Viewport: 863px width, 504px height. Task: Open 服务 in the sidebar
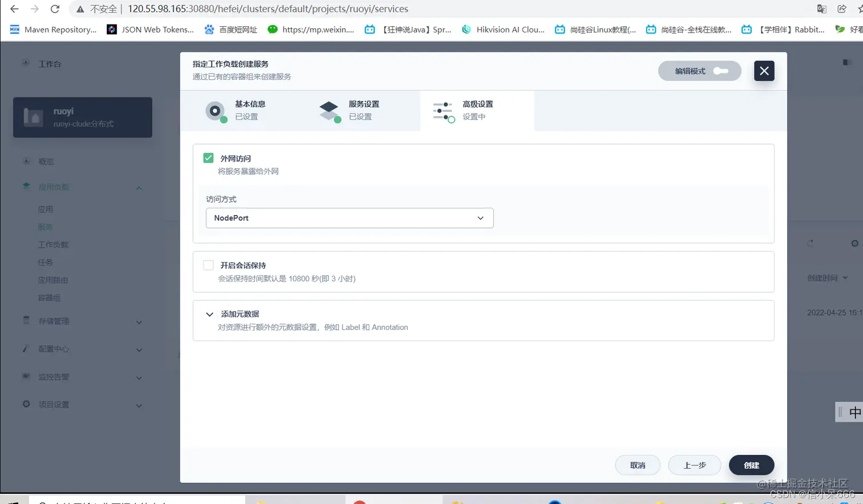pyautogui.click(x=46, y=227)
